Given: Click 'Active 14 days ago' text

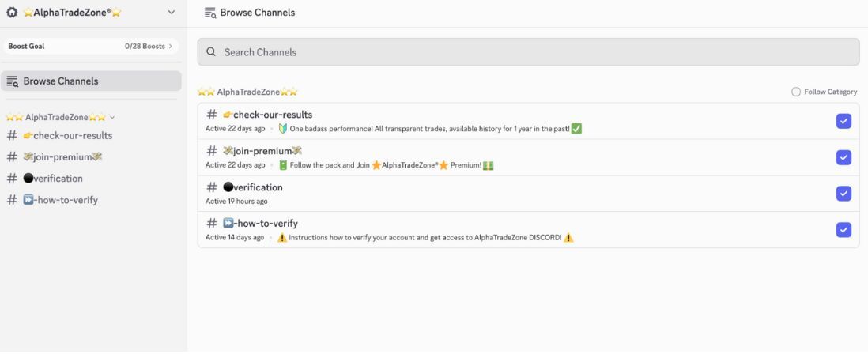Looking at the screenshot, I should [235, 237].
